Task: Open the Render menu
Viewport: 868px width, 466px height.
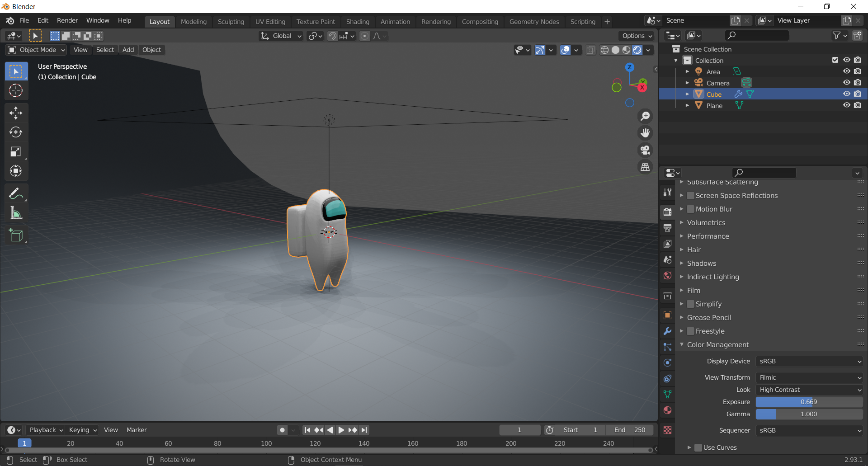Action: (x=67, y=21)
